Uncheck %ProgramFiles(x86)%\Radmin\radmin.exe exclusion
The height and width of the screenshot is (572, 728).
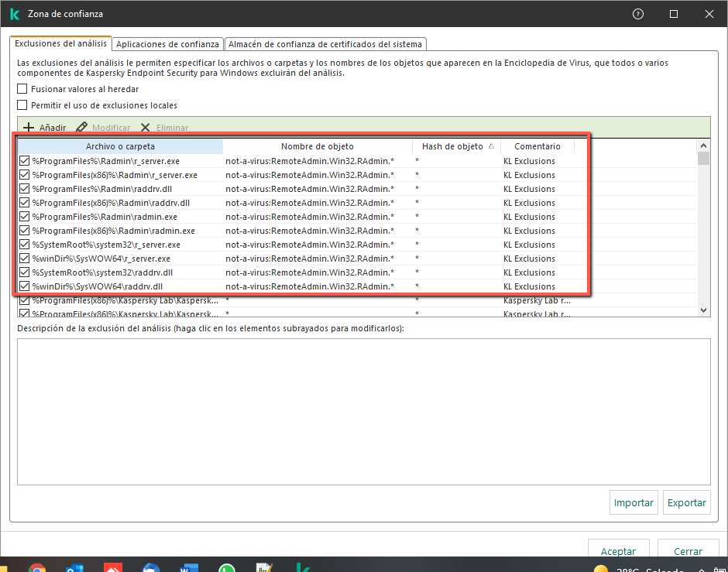pos(25,231)
